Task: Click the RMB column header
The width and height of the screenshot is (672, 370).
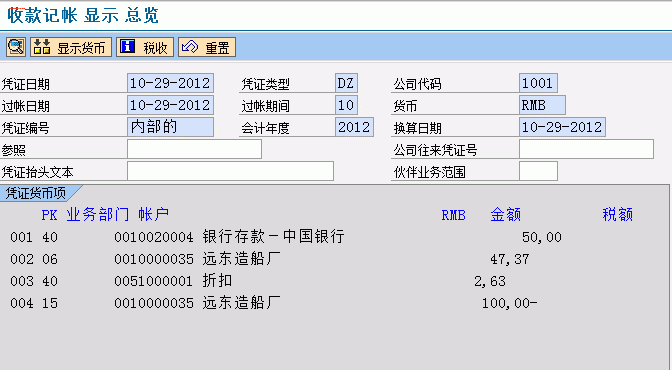Action: (453, 215)
